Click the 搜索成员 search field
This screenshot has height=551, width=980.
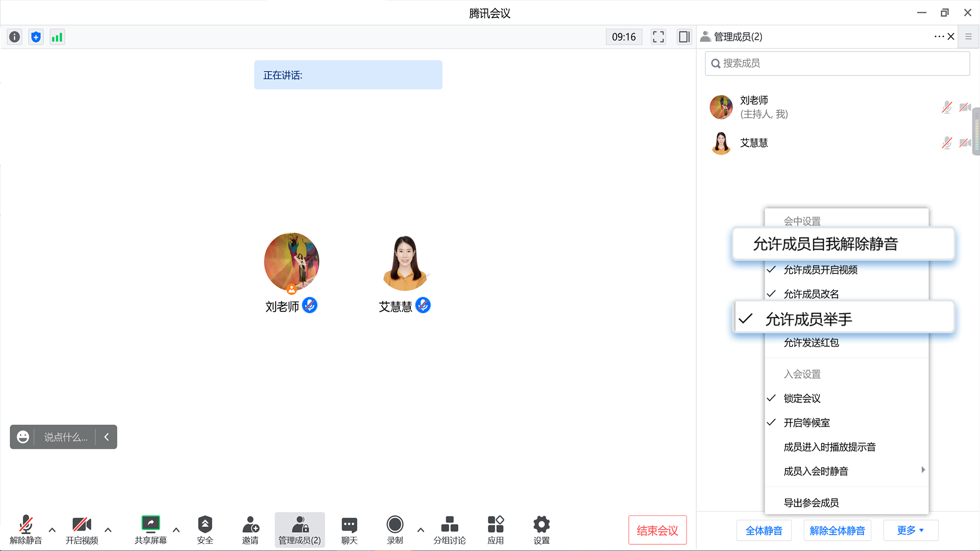coord(837,63)
